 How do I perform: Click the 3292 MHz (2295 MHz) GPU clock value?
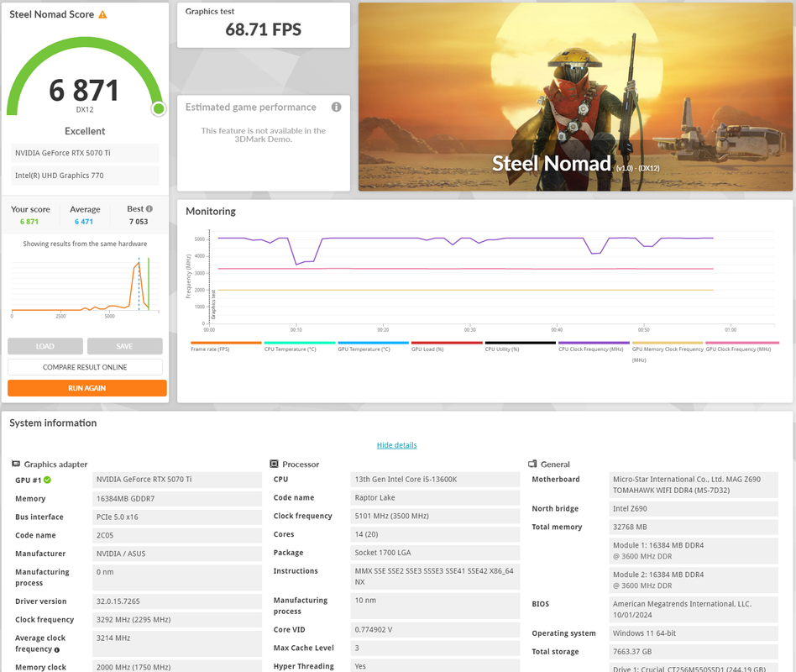(x=177, y=620)
